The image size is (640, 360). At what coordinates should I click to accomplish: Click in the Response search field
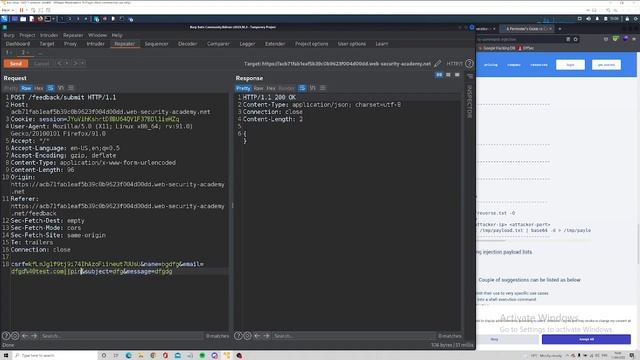(x=353, y=336)
